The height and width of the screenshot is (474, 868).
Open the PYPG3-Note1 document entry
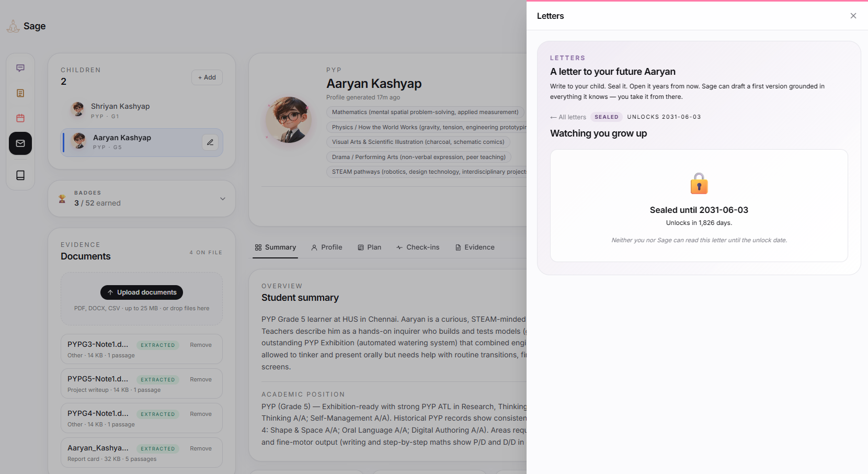142,349
